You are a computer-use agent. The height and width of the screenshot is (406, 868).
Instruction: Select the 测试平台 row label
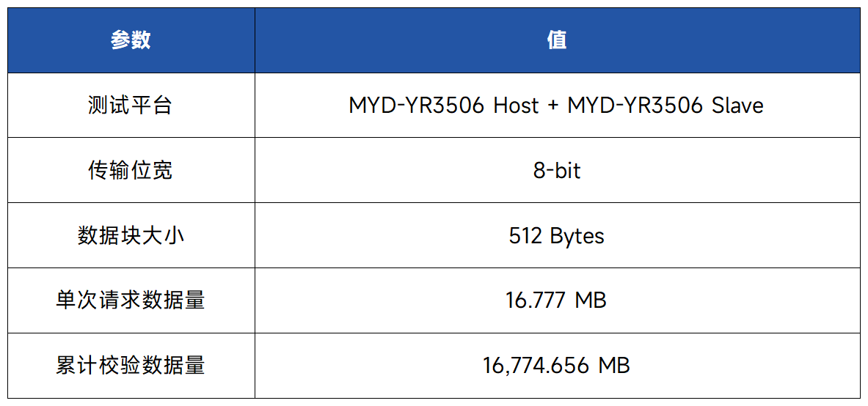[131, 106]
